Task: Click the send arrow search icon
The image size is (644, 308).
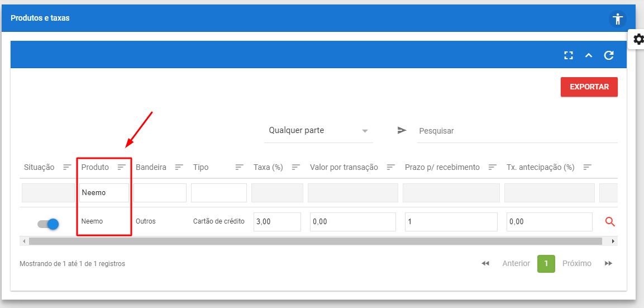Action: coord(402,130)
